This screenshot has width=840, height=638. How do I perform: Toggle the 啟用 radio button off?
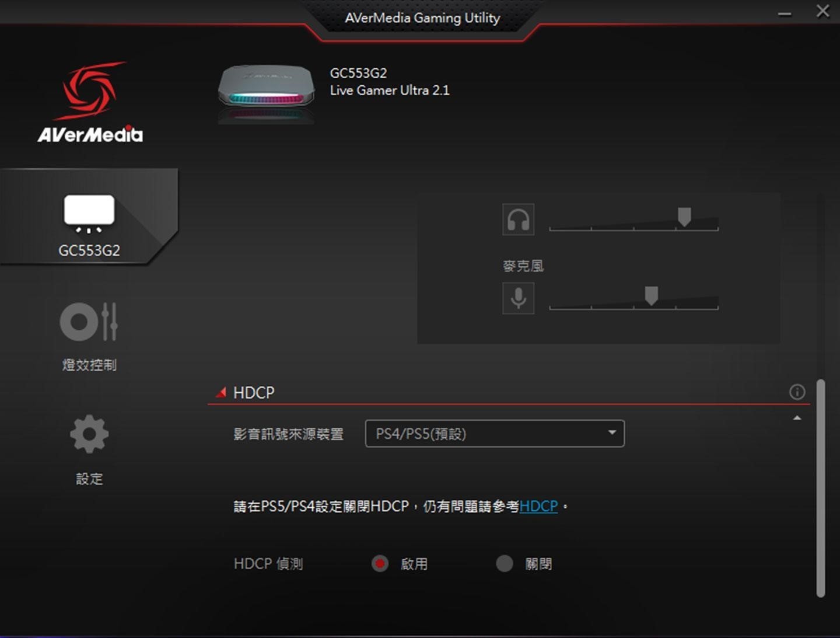(380, 563)
